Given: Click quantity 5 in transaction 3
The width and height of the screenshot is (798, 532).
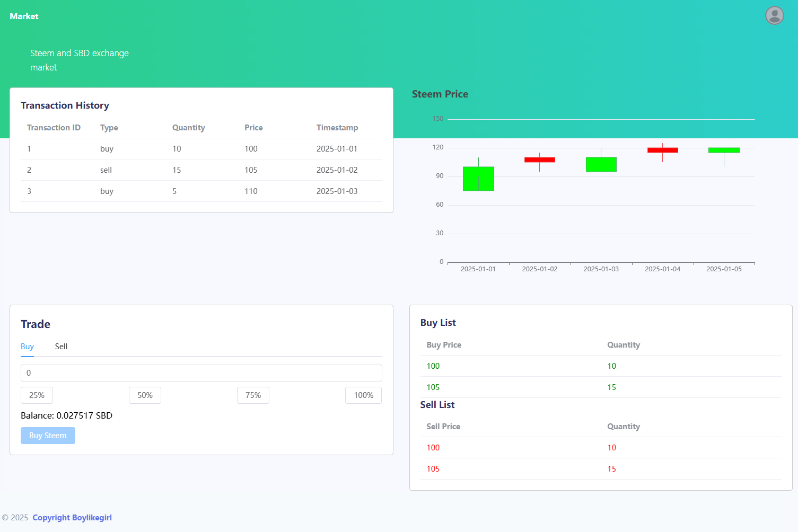Looking at the screenshot, I should pyautogui.click(x=174, y=191).
